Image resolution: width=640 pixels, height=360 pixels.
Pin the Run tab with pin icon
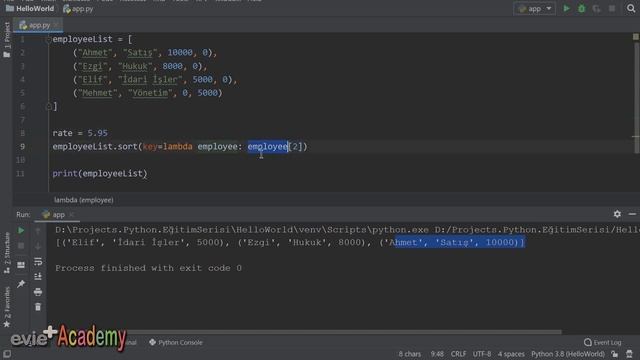[x=21, y=283]
